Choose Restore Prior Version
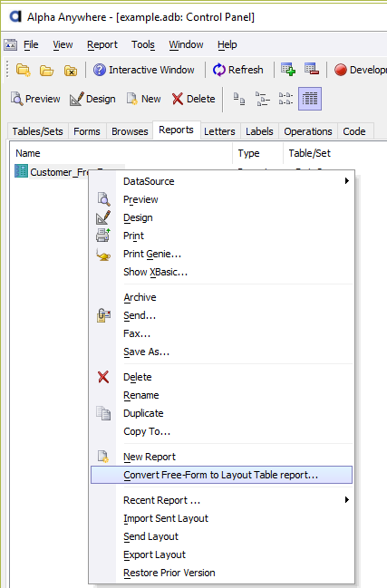The image size is (387, 588). (x=221, y=573)
